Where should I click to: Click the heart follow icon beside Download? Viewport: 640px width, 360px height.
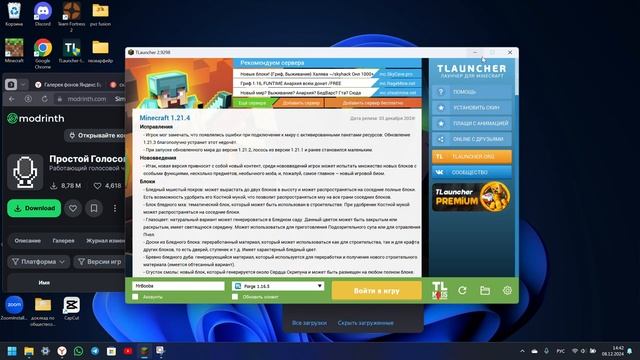pos(73,208)
